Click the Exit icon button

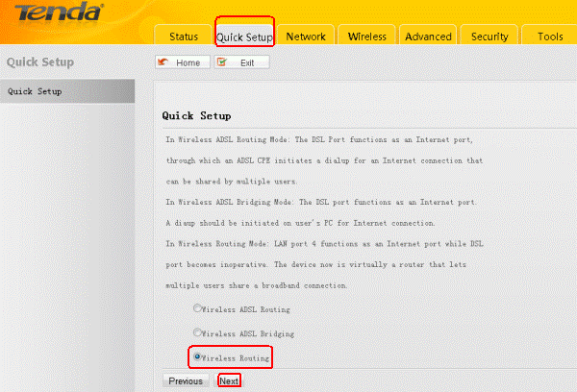tap(241, 61)
